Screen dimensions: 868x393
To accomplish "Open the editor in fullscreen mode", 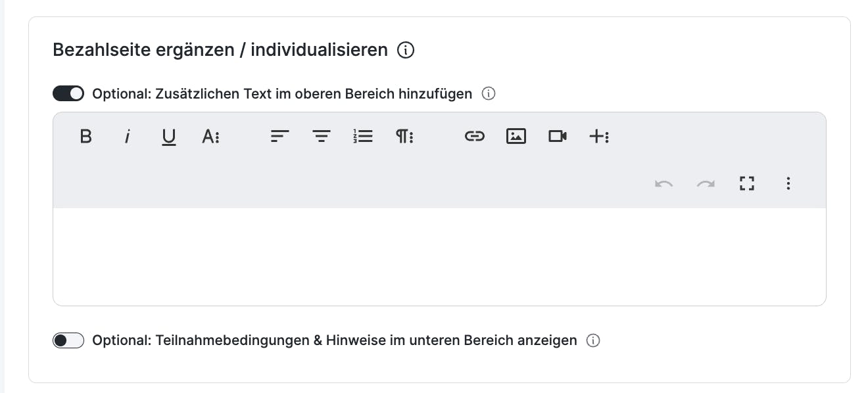I will tap(746, 183).
